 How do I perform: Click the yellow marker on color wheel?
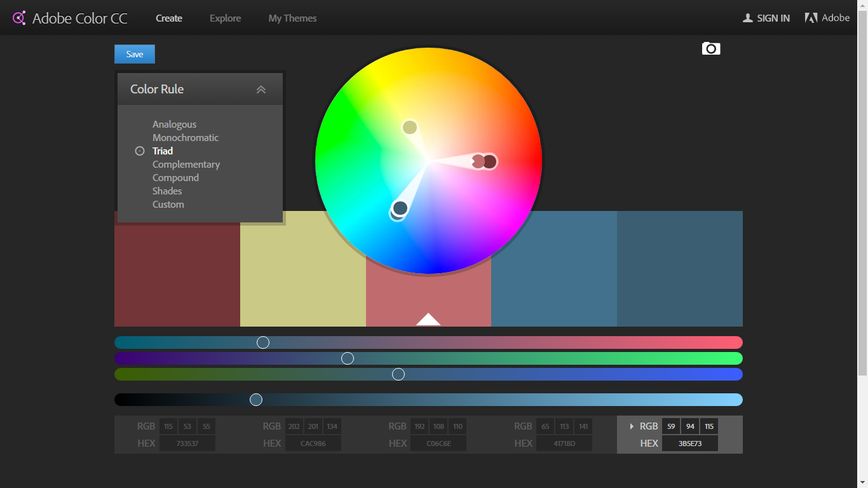(410, 128)
